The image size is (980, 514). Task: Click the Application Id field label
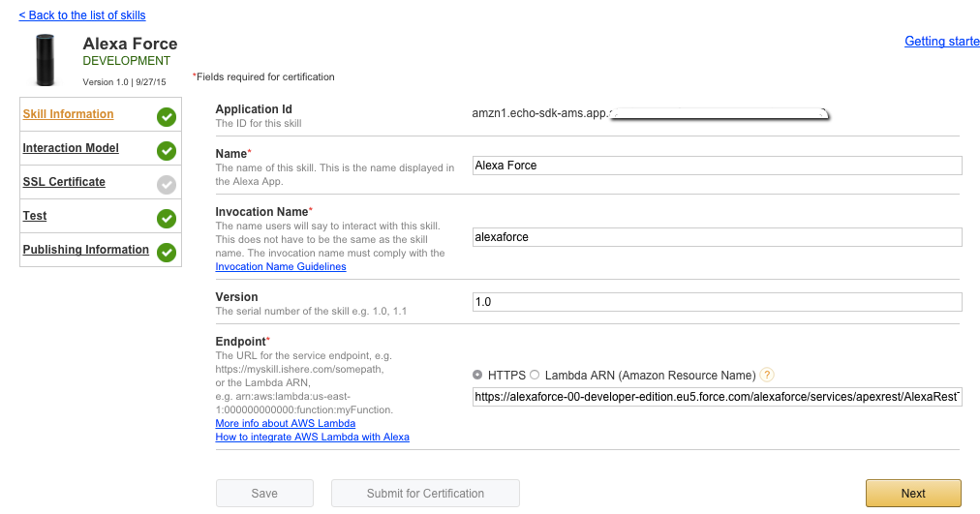(254, 108)
